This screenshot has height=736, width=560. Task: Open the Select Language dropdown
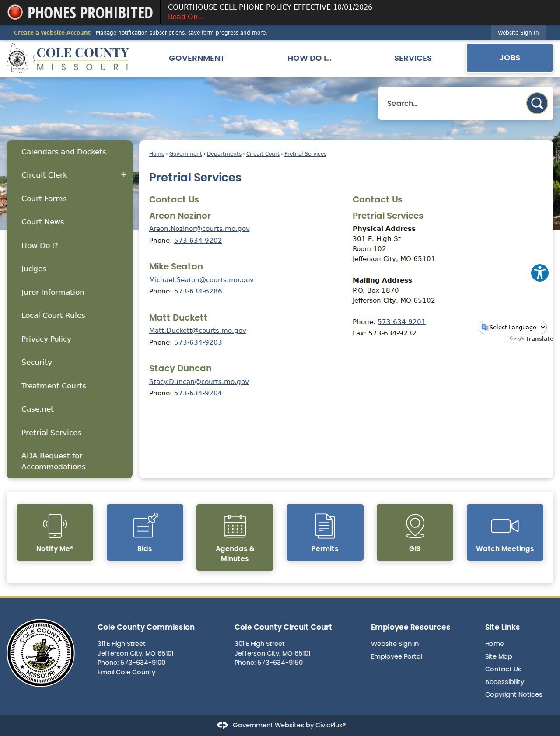[x=513, y=327]
